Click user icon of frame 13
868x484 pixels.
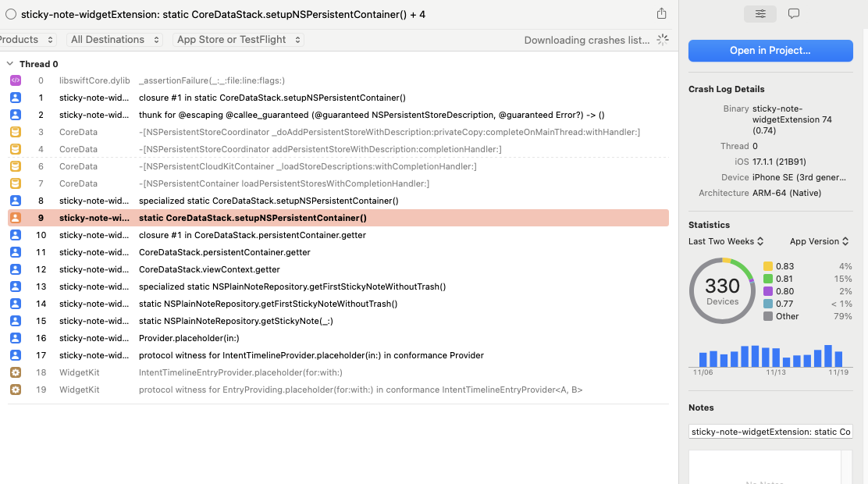(16, 286)
